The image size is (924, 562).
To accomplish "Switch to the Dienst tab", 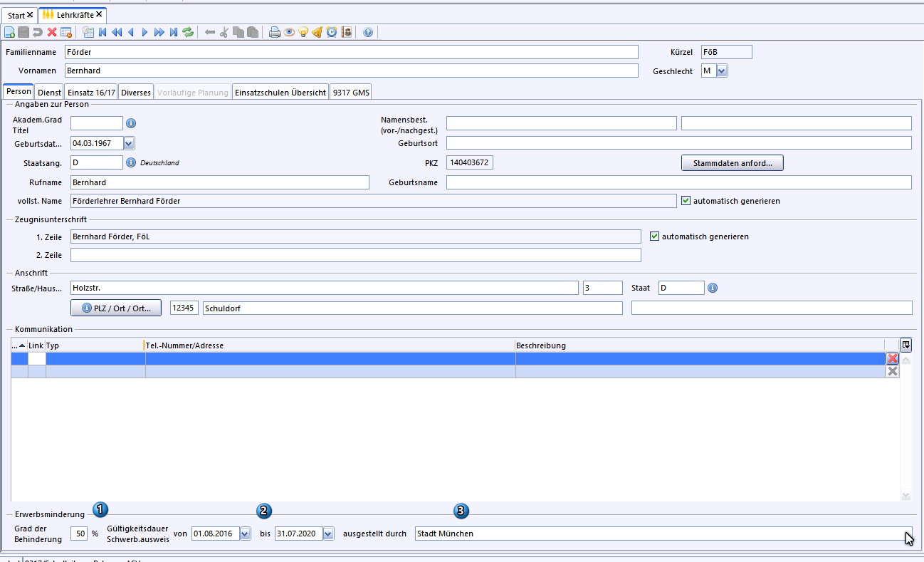I will [x=49, y=93].
